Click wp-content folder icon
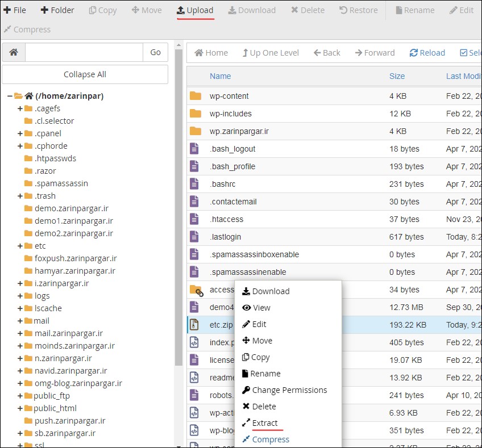Screen dimensions: 482x448 click(195, 96)
